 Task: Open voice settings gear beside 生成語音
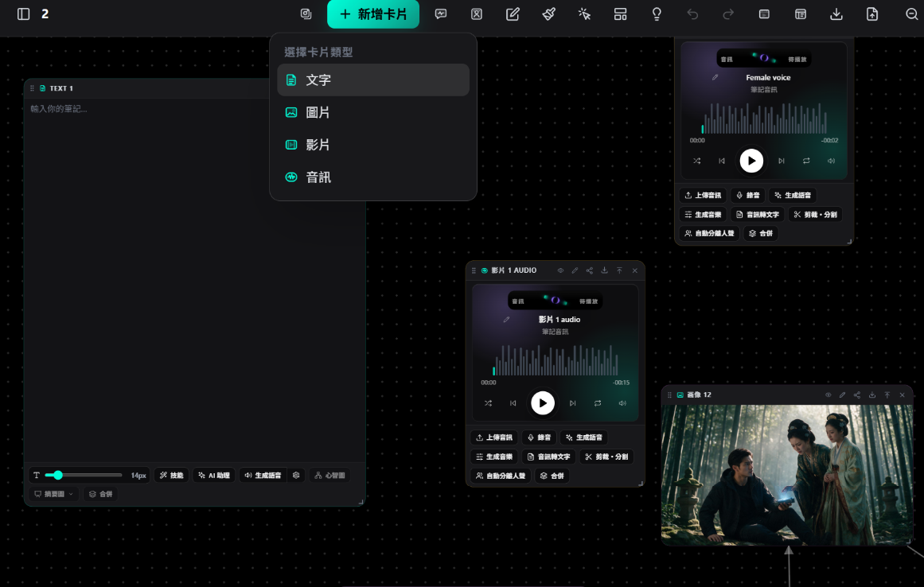point(296,475)
